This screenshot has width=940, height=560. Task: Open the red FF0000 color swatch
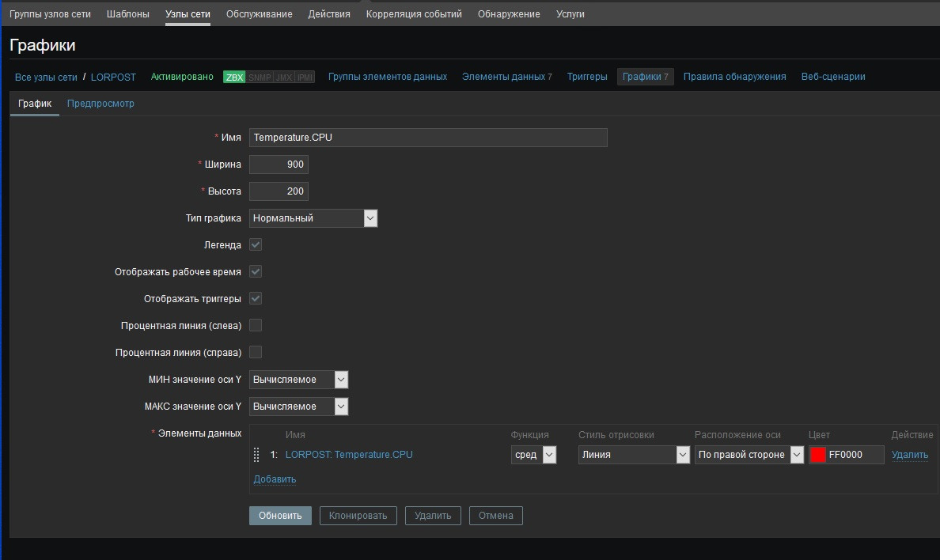coord(818,455)
